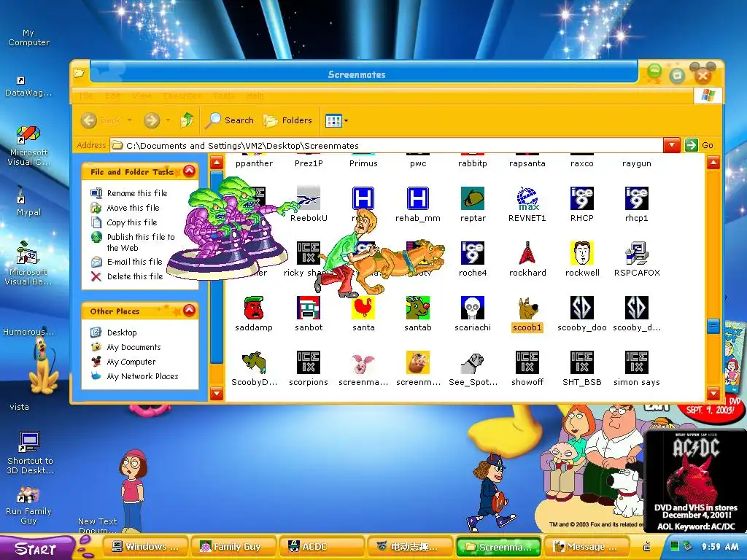The width and height of the screenshot is (747, 560).
Task: Select the scariachi skull icon
Action: (473, 308)
